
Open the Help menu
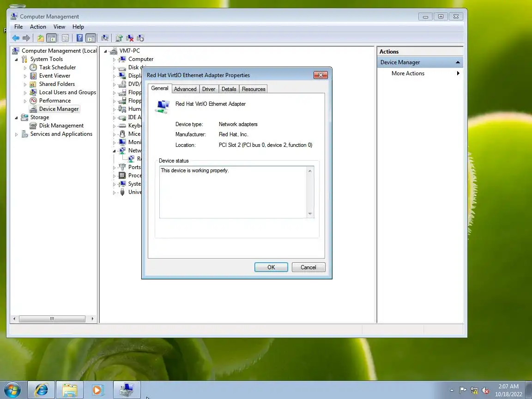click(x=78, y=27)
